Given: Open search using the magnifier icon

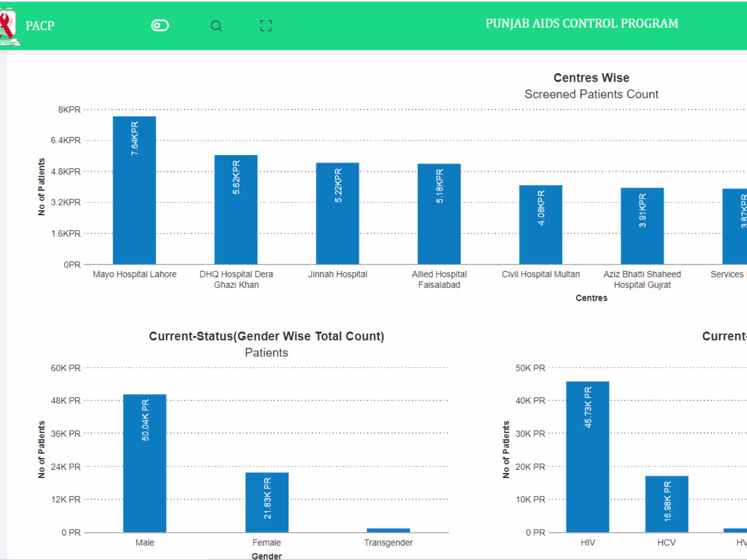Looking at the screenshot, I should (216, 26).
